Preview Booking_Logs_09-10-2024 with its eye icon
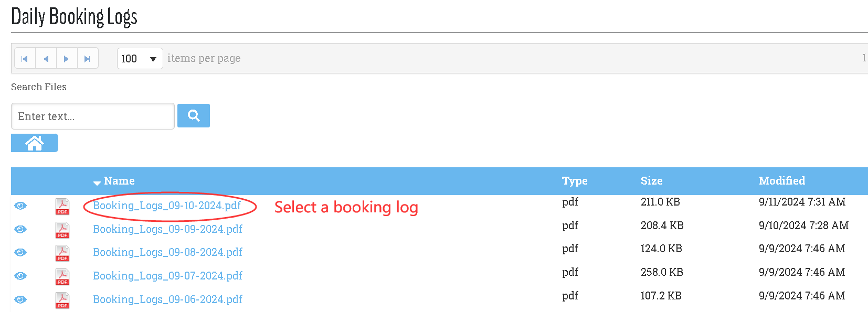The width and height of the screenshot is (868, 312). coord(20,206)
